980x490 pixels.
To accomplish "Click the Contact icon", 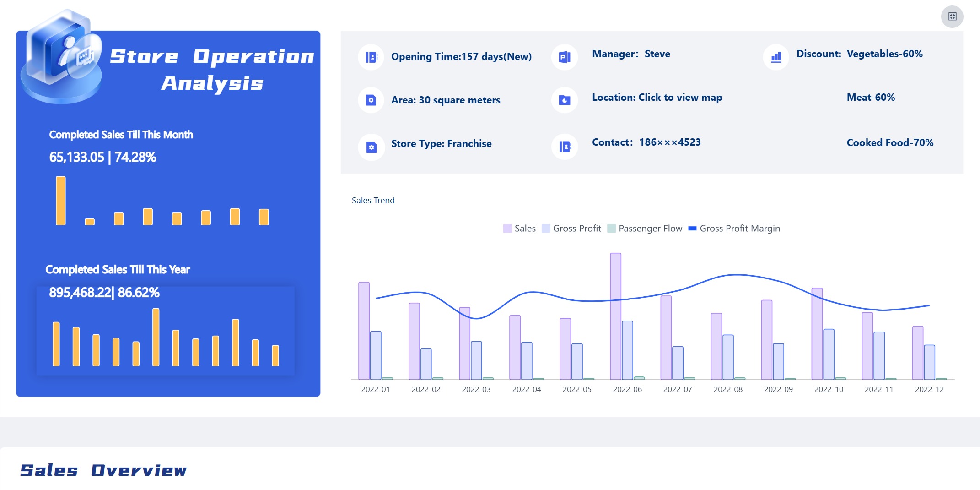I will (565, 147).
